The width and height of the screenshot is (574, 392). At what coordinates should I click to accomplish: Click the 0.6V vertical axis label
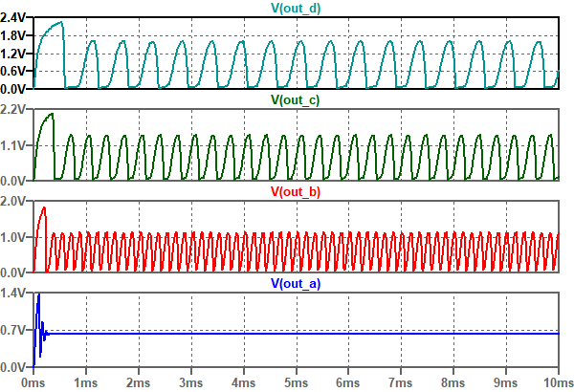(x=16, y=71)
